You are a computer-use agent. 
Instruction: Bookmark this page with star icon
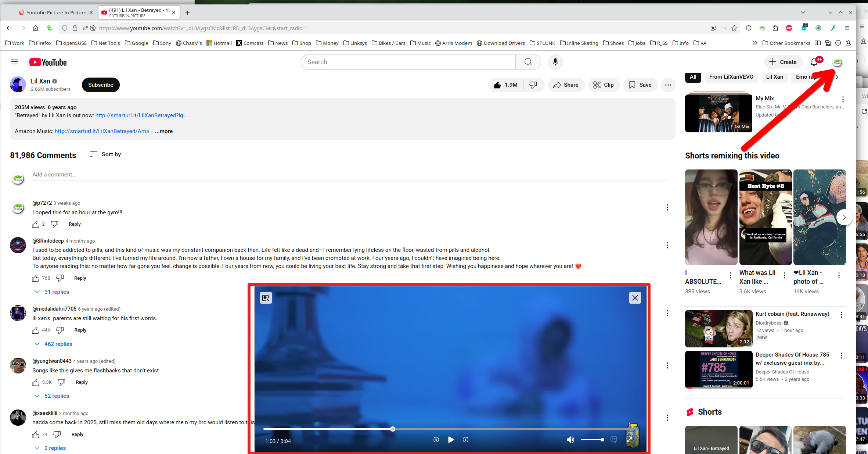click(x=734, y=28)
